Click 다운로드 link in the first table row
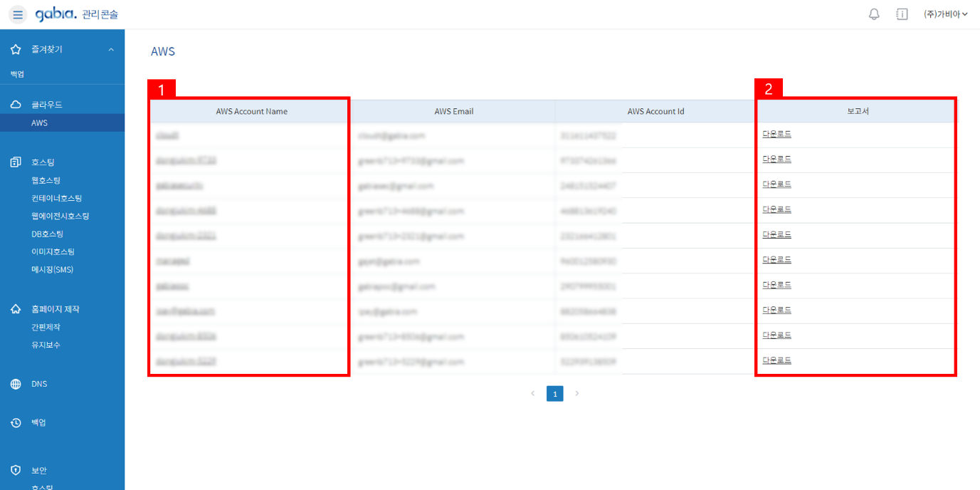The width and height of the screenshot is (980, 490). coord(776,134)
